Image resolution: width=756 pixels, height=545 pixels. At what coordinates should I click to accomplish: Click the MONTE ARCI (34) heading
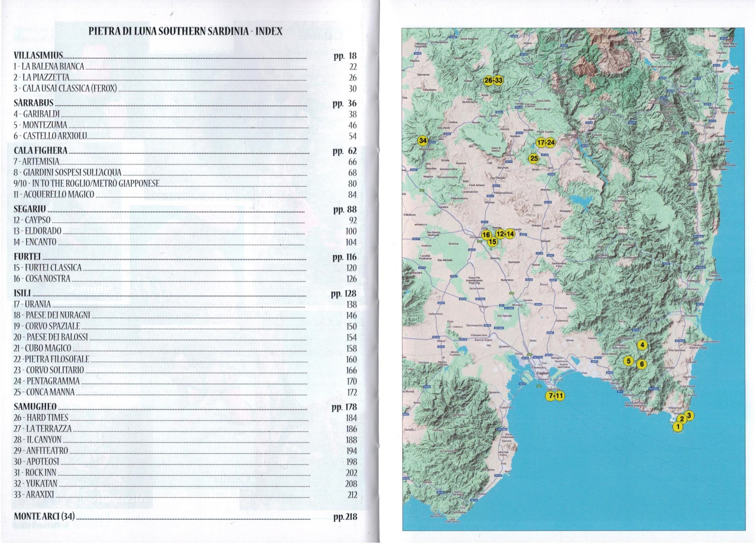[44, 517]
